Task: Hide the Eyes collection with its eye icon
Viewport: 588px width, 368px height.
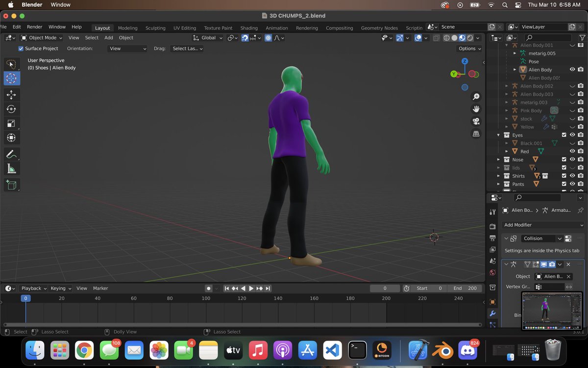Action: 572,135
